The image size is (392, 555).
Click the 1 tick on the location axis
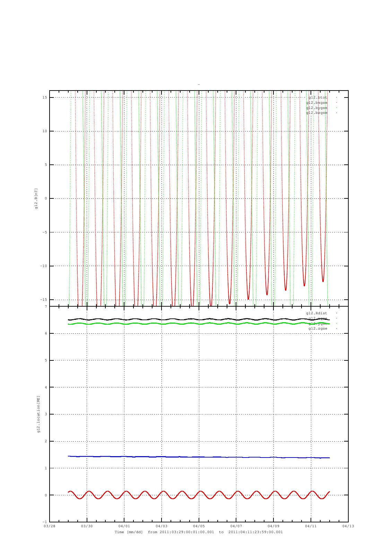[46, 468]
